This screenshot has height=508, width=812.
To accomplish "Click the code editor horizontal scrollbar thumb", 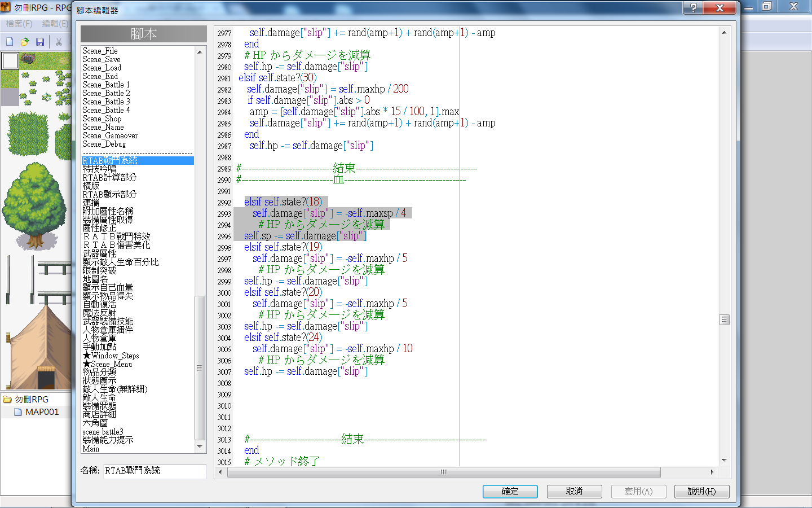I will [444, 472].
